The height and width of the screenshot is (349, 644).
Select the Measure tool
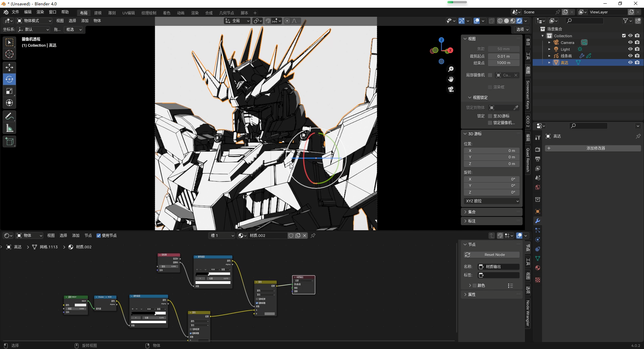click(x=9, y=128)
